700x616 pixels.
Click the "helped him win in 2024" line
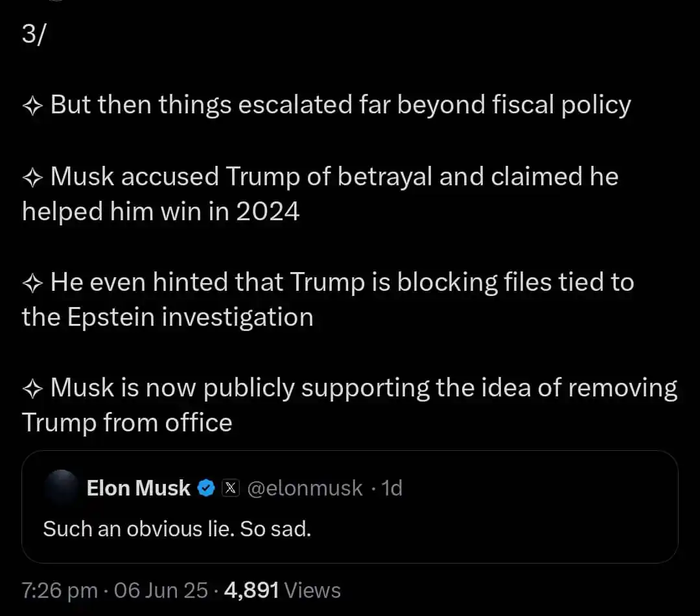pos(161,212)
